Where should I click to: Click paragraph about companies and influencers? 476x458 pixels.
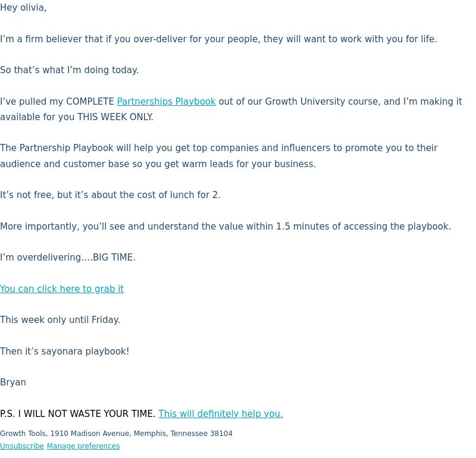(x=218, y=156)
